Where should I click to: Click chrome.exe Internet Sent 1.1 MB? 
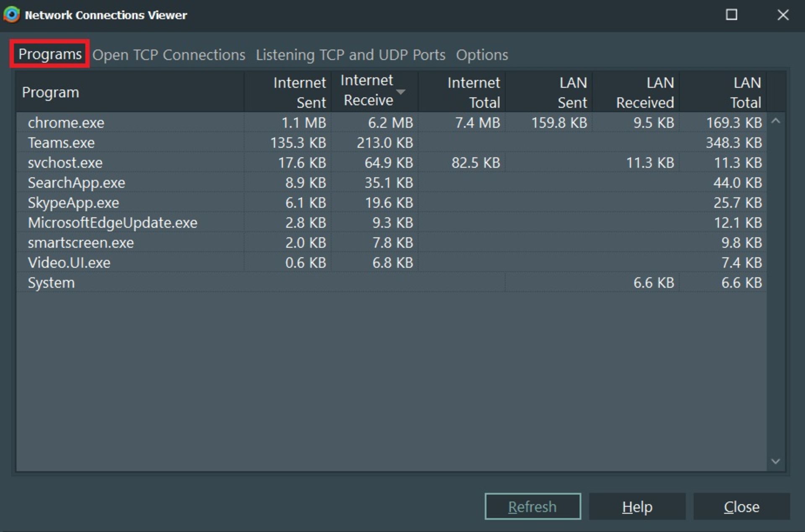pos(304,123)
